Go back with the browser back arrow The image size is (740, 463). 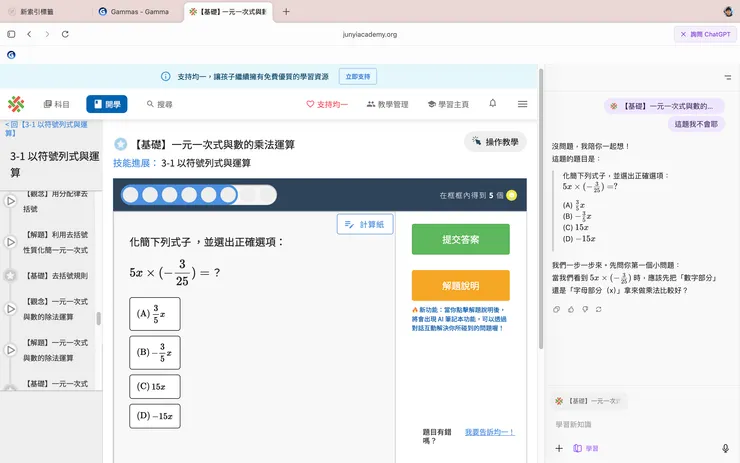tap(29, 34)
